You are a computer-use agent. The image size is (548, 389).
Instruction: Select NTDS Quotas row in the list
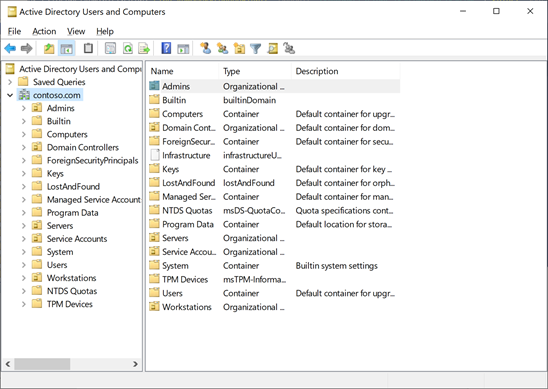273,210
